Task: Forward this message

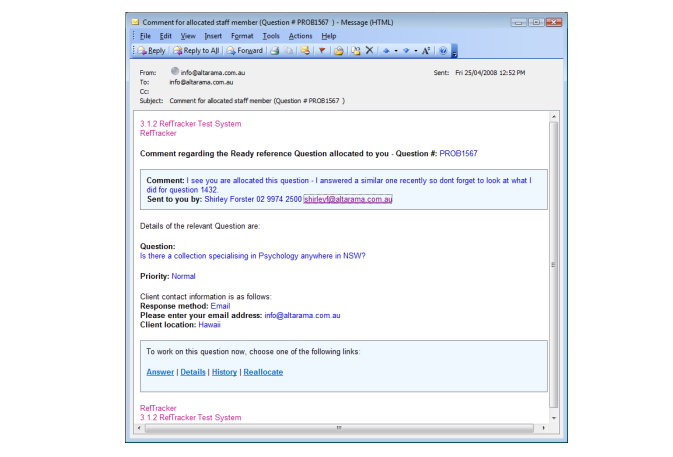Action: click(x=245, y=51)
